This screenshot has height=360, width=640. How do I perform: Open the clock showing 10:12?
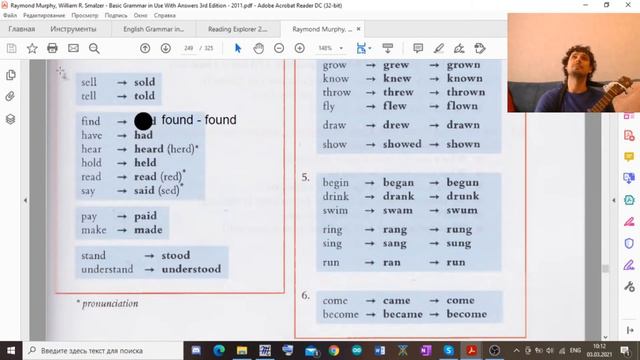point(599,351)
